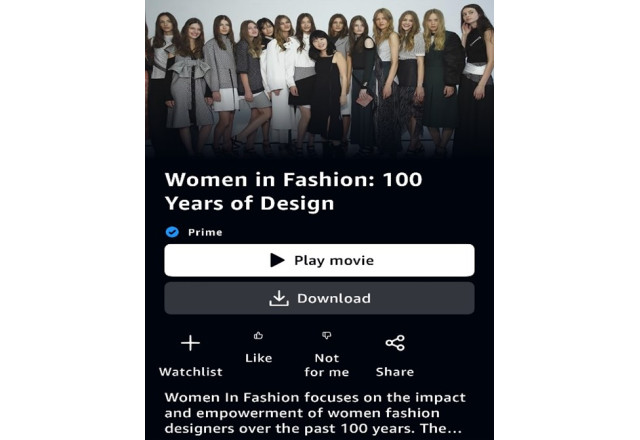
Task: Open the movie hero image of models
Action: coord(319,79)
